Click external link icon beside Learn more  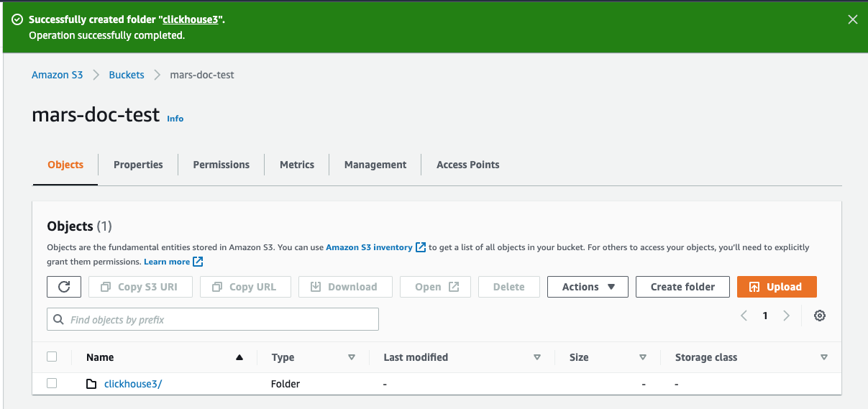coord(198,262)
